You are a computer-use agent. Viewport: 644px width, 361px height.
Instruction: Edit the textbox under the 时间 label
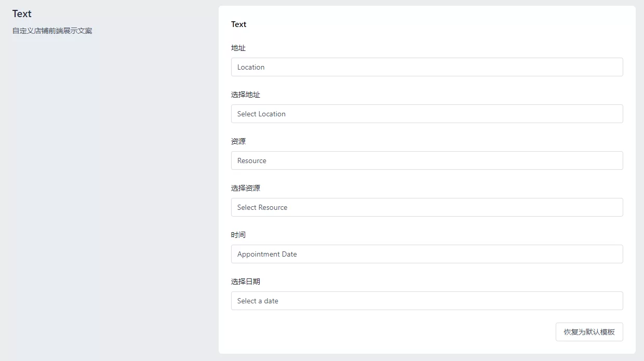(x=426, y=254)
